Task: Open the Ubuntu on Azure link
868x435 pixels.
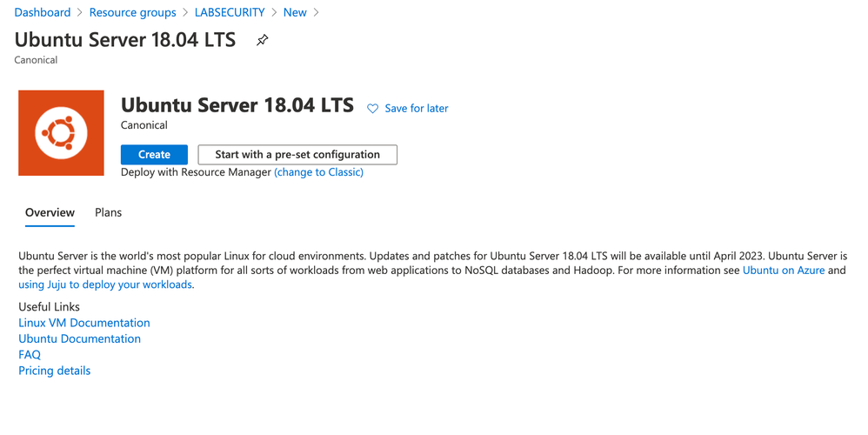Action: (x=784, y=270)
